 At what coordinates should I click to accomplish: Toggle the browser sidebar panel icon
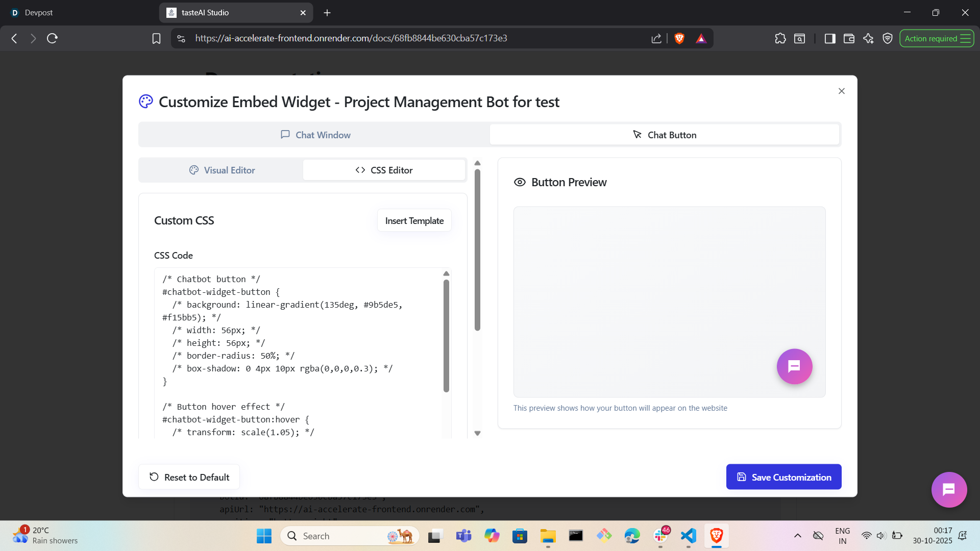(829, 38)
